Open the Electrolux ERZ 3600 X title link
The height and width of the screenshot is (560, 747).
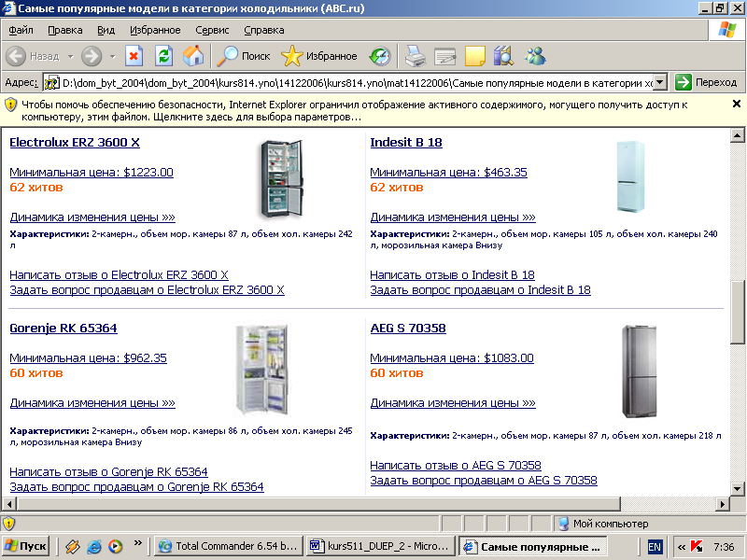pyautogui.click(x=75, y=143)
